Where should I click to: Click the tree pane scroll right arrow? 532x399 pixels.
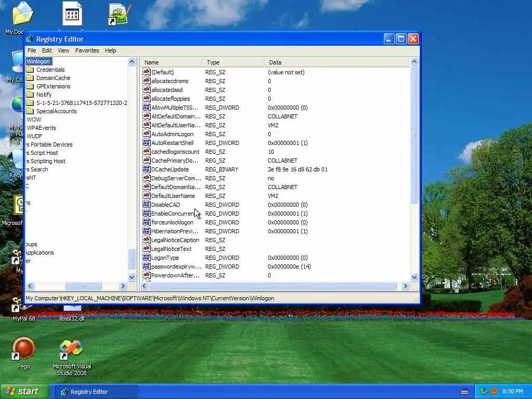pyautogui.click(x=123, y=286)
